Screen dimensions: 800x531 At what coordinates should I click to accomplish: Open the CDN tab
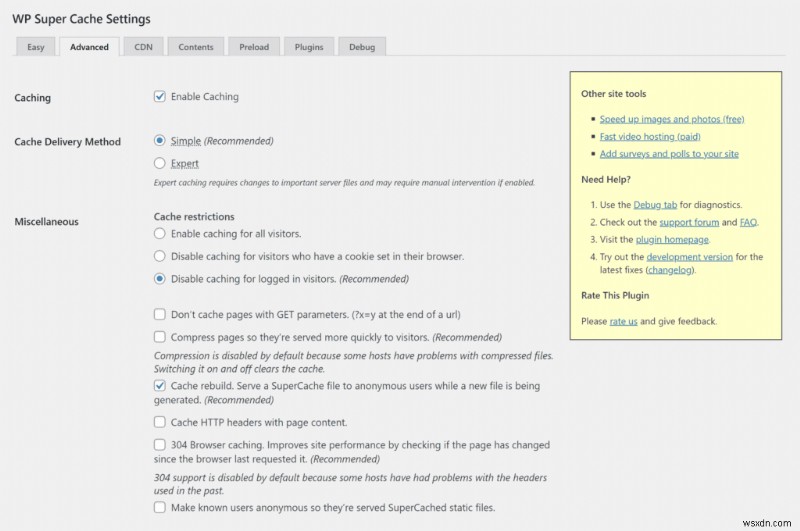tap(143, 47)
